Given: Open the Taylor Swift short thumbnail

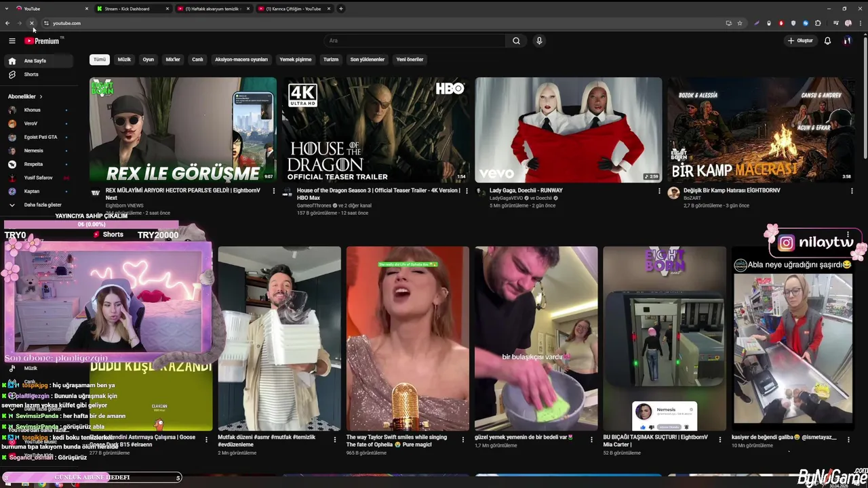Looking at the screenshot, I should pyautogui.click(x=408, y=338).
